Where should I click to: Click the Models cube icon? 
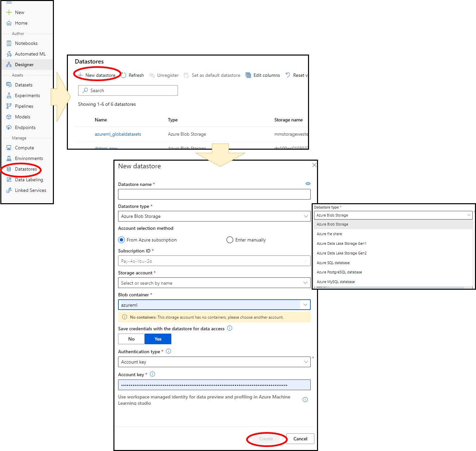pyautogui.click(x=9, y=117)
